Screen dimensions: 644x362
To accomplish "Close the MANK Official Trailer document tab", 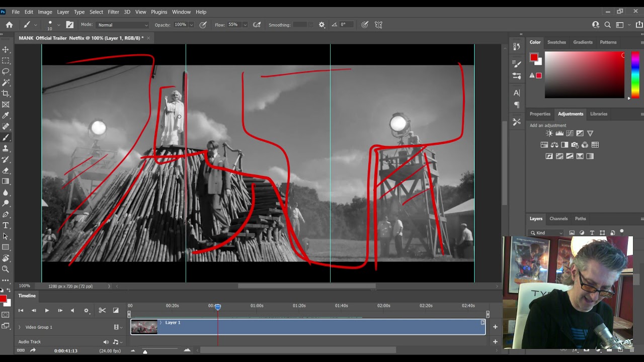I will pos(148,38).
